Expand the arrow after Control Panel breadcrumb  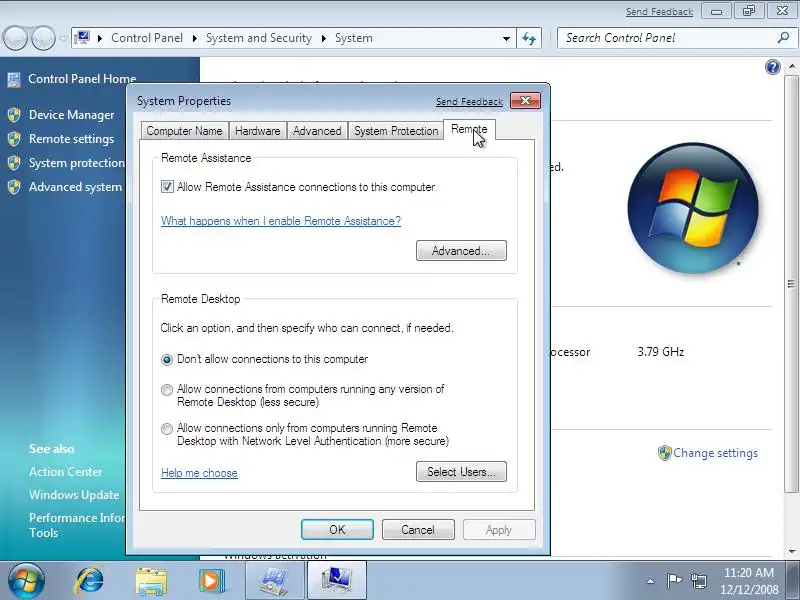(194, 38)
